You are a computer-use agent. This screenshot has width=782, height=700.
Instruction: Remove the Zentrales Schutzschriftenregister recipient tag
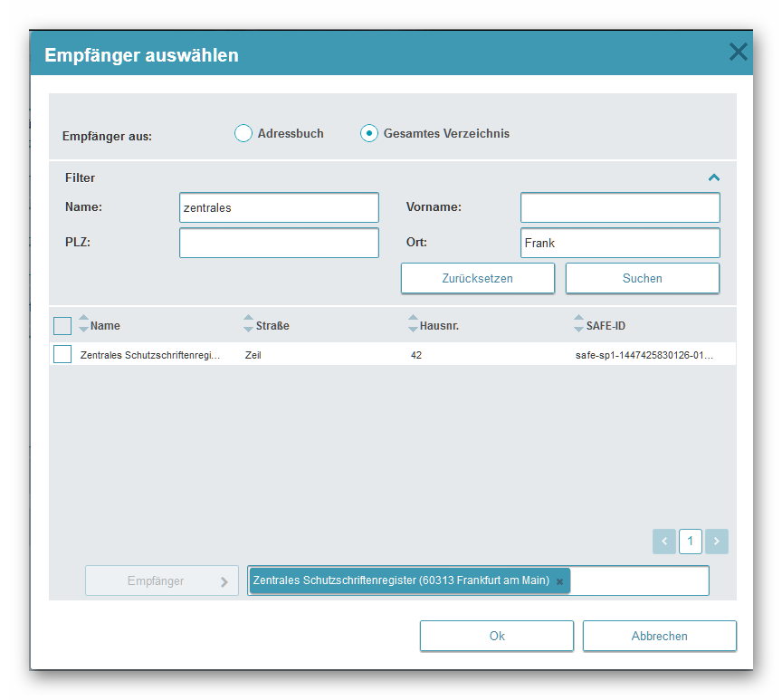559,581
